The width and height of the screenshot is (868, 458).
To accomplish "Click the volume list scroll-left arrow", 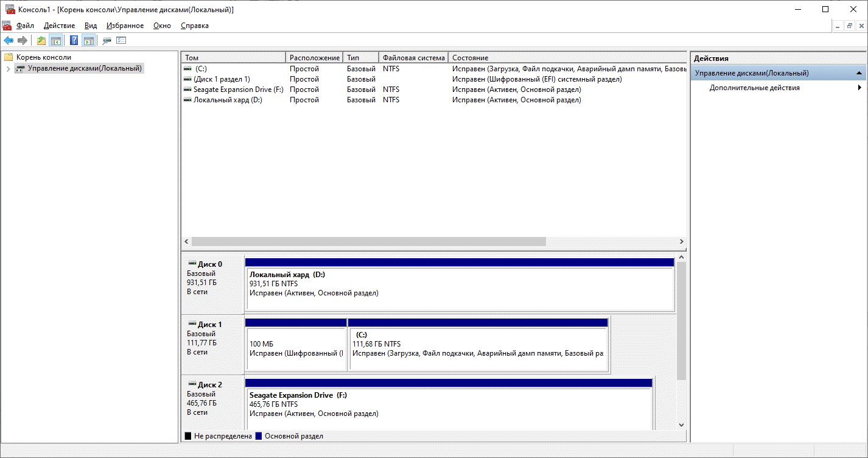I will (186, 242).
